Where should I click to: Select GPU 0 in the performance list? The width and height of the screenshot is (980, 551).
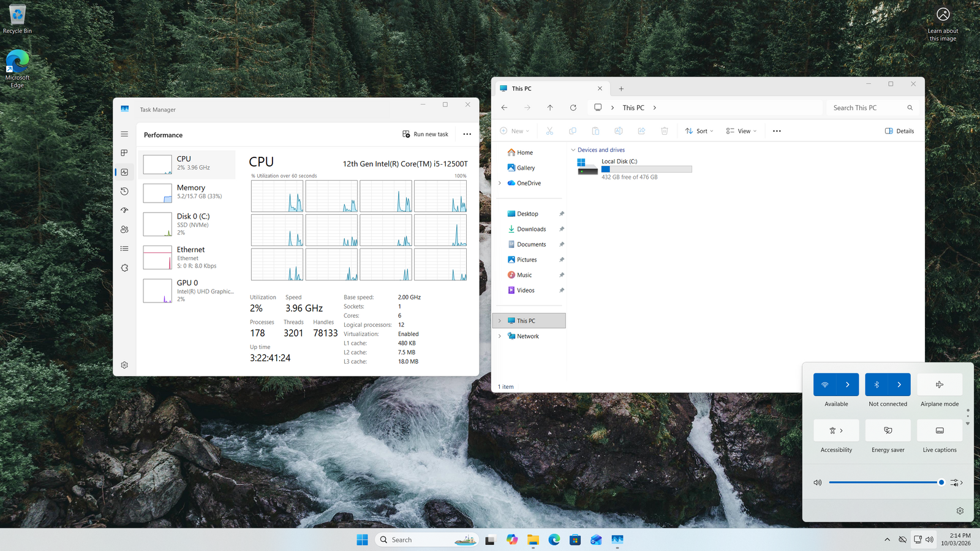tap(187, 291)
